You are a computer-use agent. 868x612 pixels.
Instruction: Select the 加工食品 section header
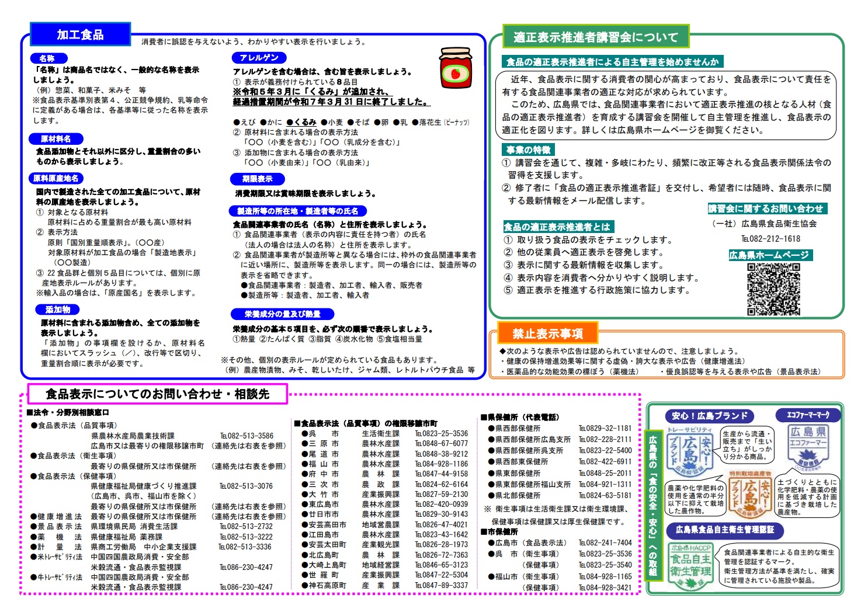[80, 34]
